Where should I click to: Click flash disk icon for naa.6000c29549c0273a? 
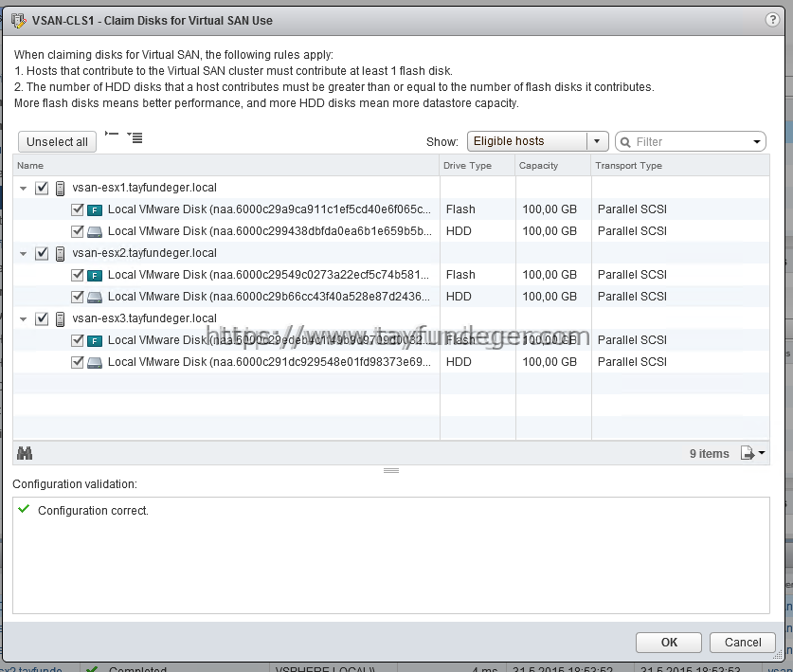click(95, 275)
